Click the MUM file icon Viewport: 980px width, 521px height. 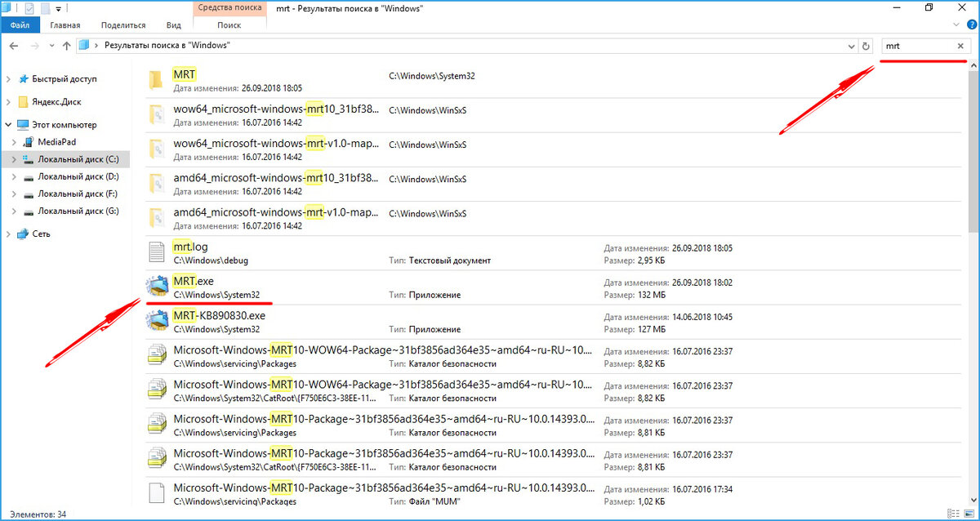pos(156,492)
